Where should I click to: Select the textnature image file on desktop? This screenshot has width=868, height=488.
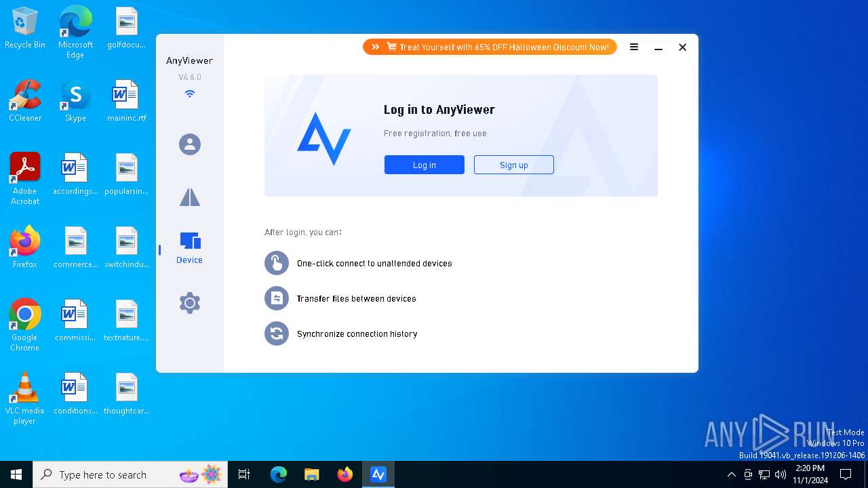pos(126,321)
